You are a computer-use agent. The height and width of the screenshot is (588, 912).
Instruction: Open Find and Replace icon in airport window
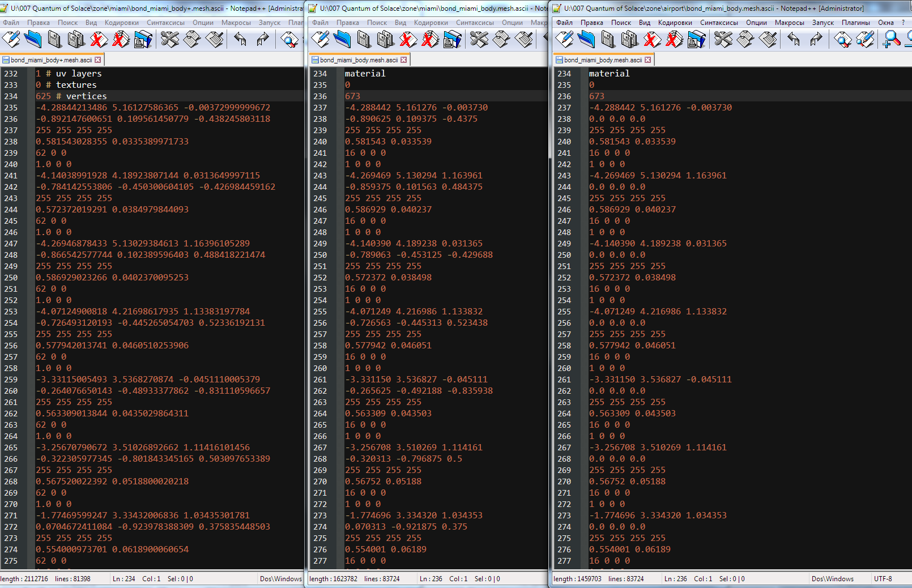pyautogui.click(x=865, y=39)
